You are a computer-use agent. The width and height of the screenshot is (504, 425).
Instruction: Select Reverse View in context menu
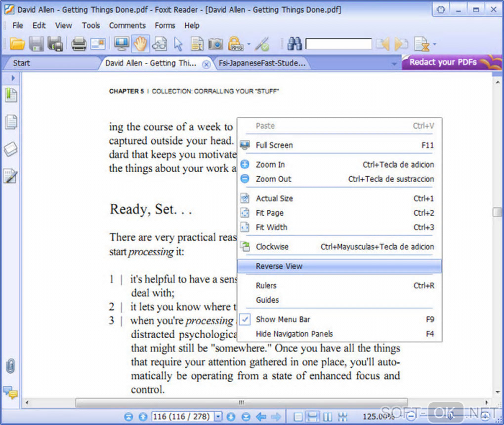coord(339,266)
